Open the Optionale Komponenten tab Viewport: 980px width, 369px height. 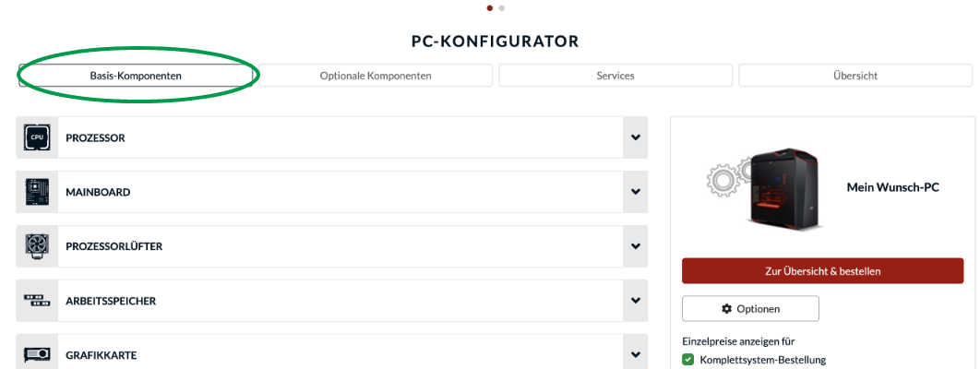pos(376,76)
